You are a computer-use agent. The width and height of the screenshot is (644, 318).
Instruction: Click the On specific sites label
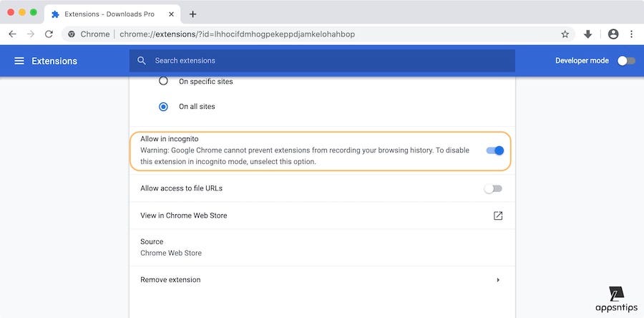[206, 82]
